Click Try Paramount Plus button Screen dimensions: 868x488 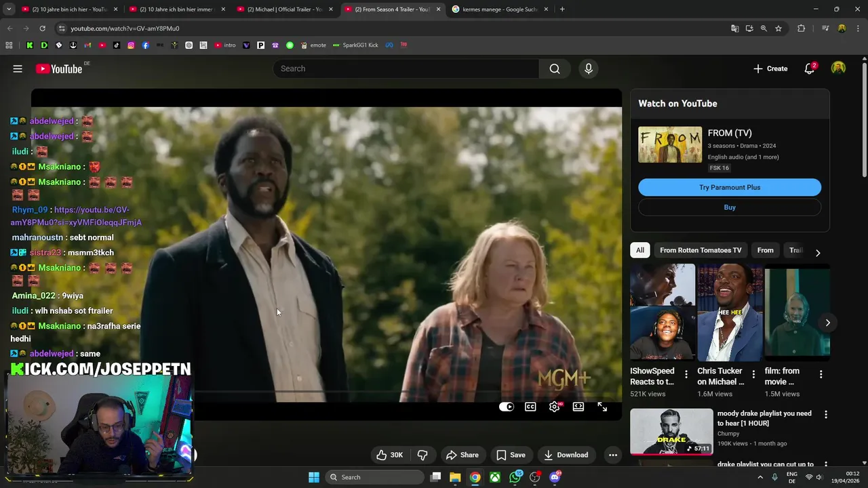730,187
